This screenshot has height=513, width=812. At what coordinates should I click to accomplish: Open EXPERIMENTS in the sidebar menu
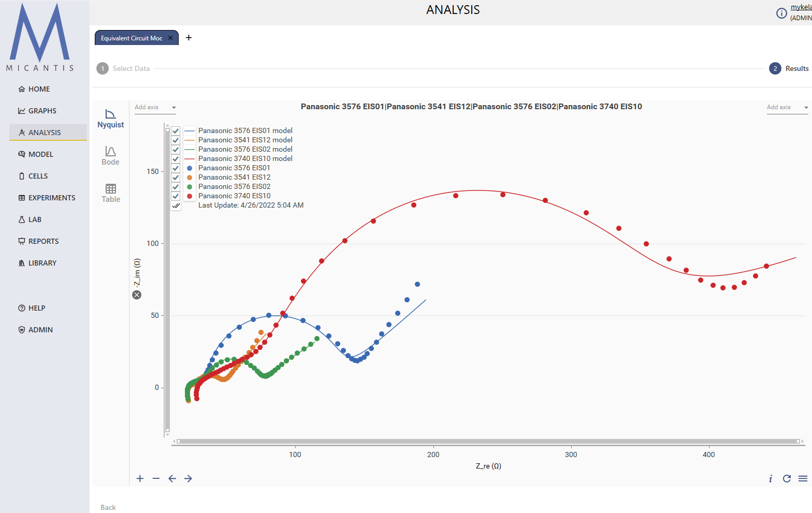pos(48,198)
